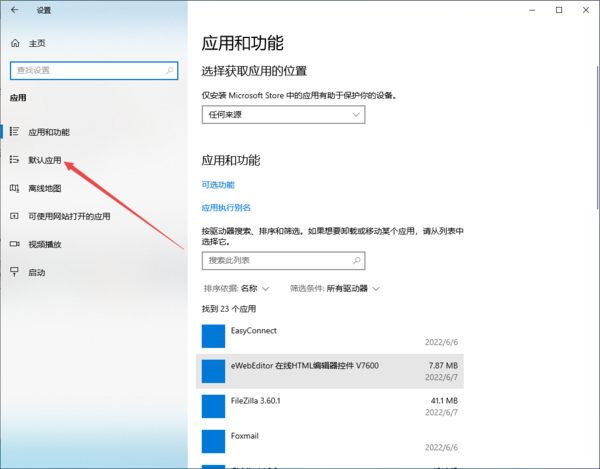Open the 任何来源 app source dropdown
600x469 pixels.
pyautogui.click(x=283, y=115)
